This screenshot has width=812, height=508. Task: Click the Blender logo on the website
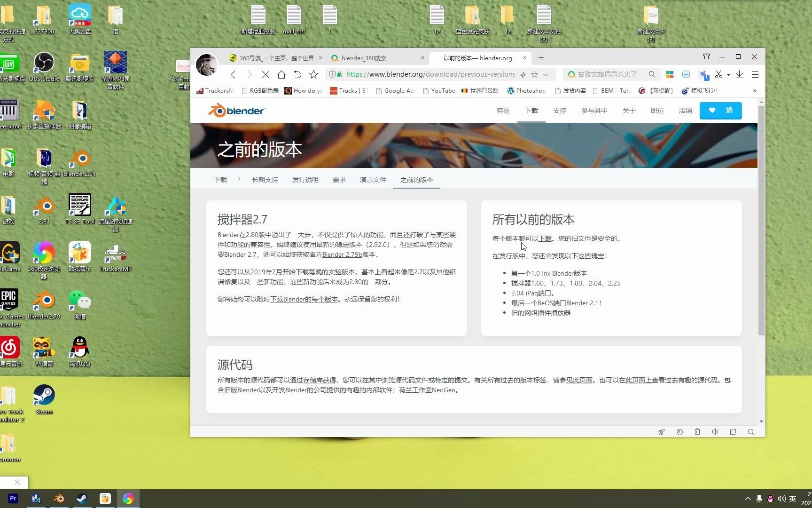[x=236, y=111]
